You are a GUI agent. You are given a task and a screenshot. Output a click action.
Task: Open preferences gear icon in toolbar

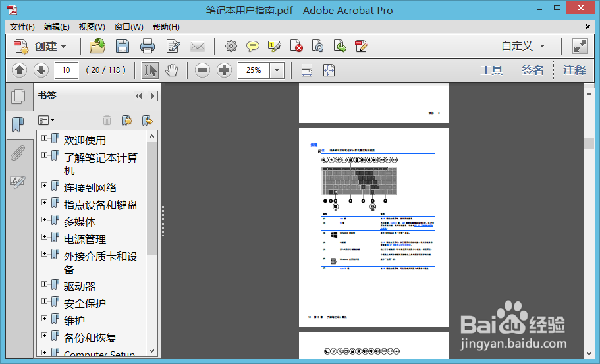231,46
